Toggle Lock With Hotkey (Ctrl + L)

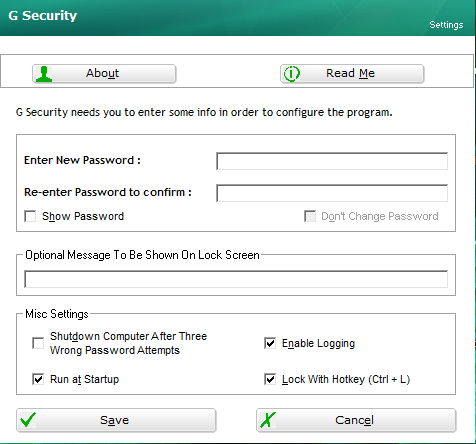click(x=270, y=379)
